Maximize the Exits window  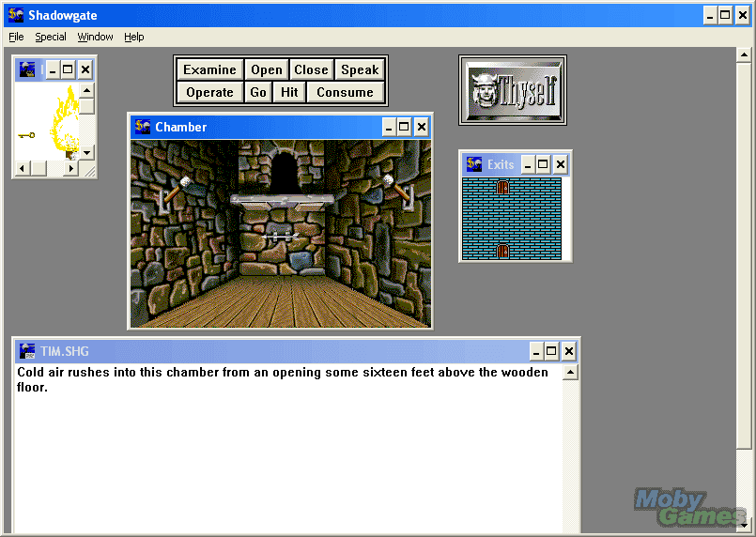point(543,165)
